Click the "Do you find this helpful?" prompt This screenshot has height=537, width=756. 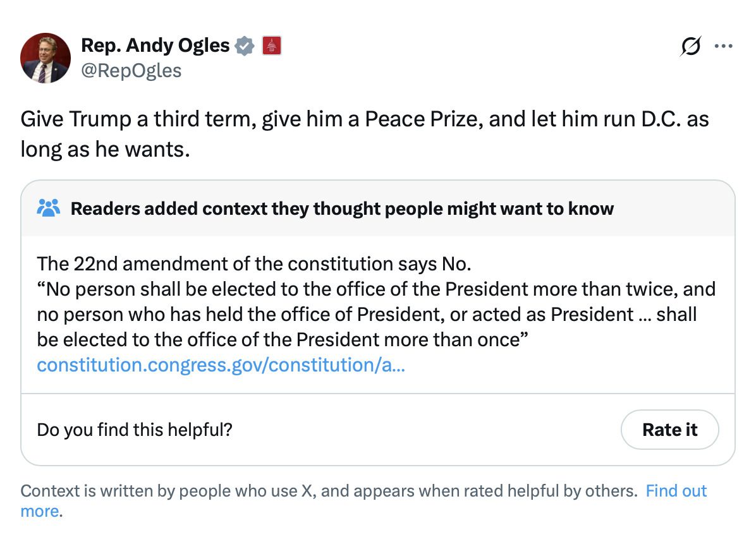coord(135,430)
